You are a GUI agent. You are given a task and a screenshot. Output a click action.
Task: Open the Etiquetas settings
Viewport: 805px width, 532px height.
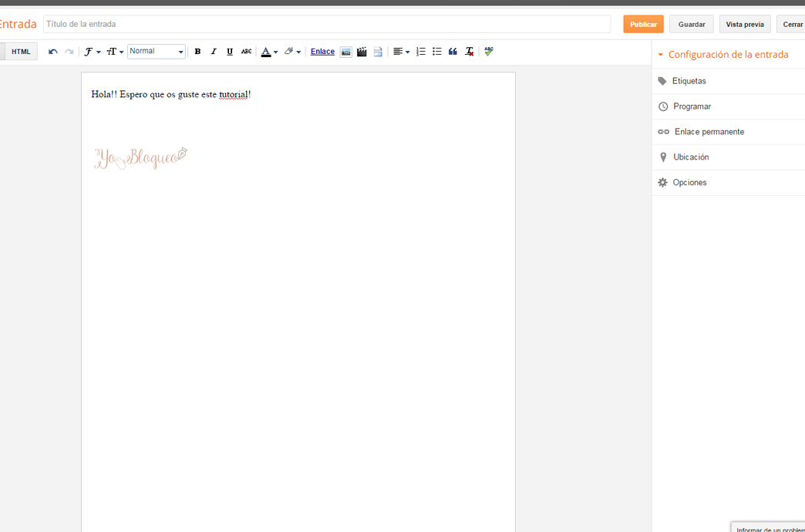click(729, 81)
